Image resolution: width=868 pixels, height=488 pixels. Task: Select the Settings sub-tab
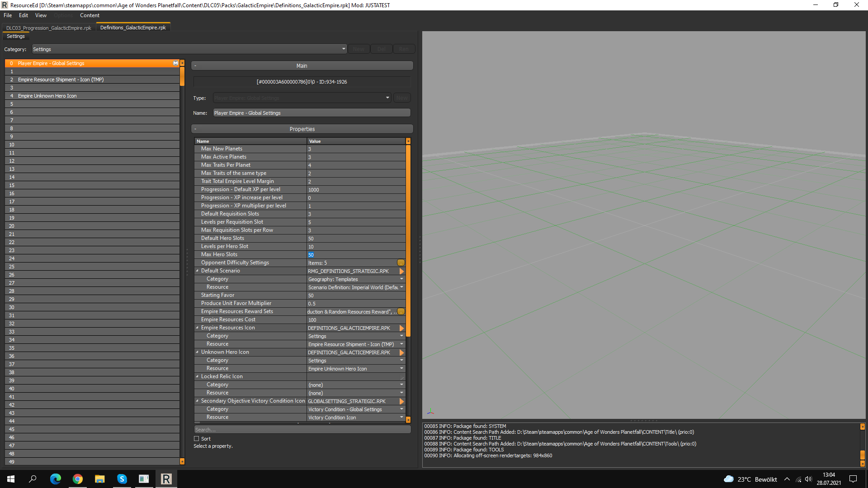(16, 36)
